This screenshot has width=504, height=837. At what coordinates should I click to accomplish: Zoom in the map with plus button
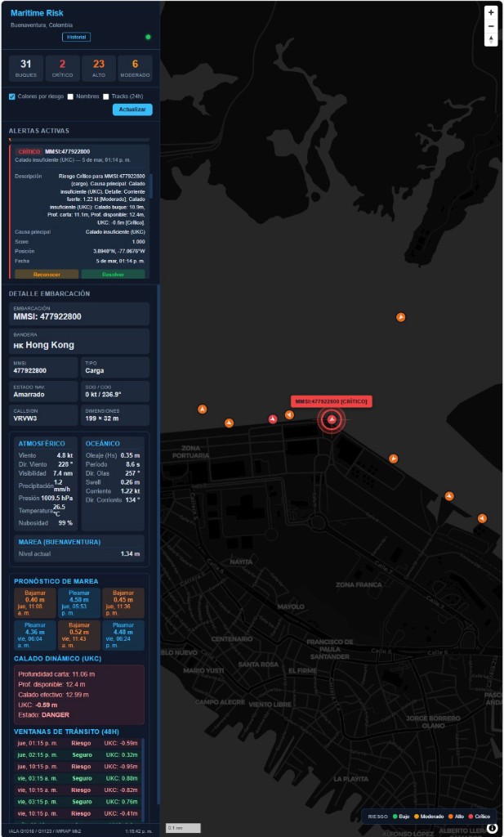coord(491,12)
